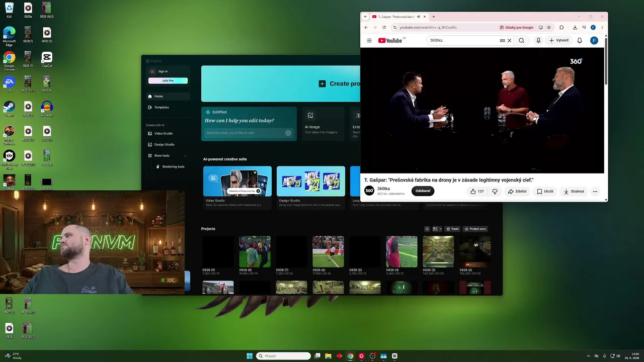Open the YouTube guide hamburger menu
Screen dimensions: 644x362
click(369, 40)
